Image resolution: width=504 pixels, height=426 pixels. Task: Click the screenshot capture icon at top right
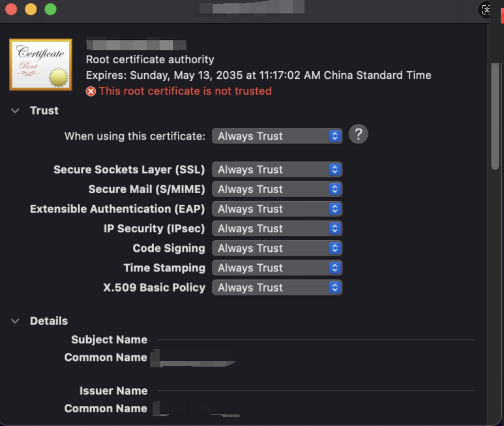(x=484, y=10)
